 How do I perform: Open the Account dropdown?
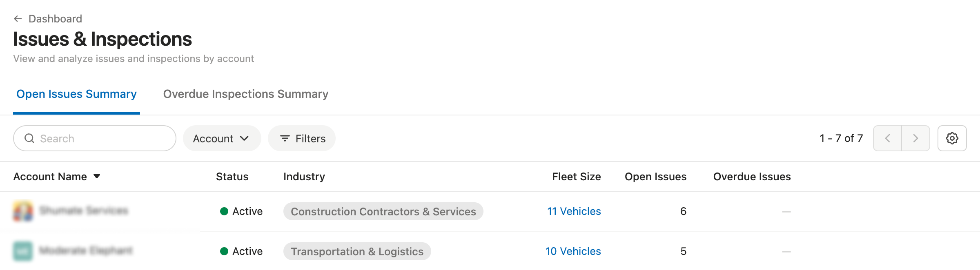[221, 139]
